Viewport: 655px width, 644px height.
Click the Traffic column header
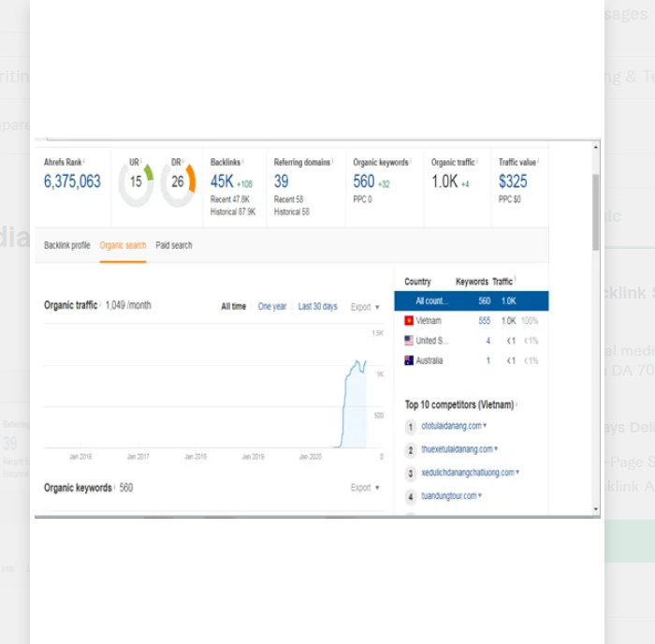pos(502,282)
